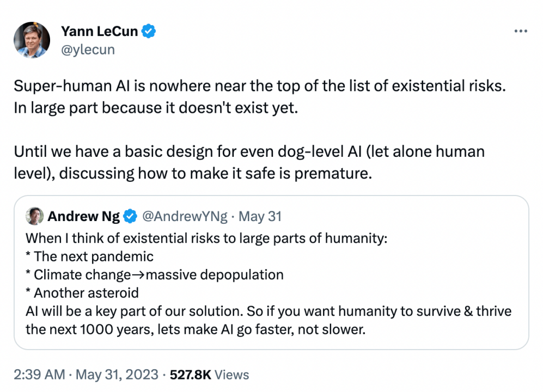Click the verified badge next to Andrew Ng

(130, 217)
